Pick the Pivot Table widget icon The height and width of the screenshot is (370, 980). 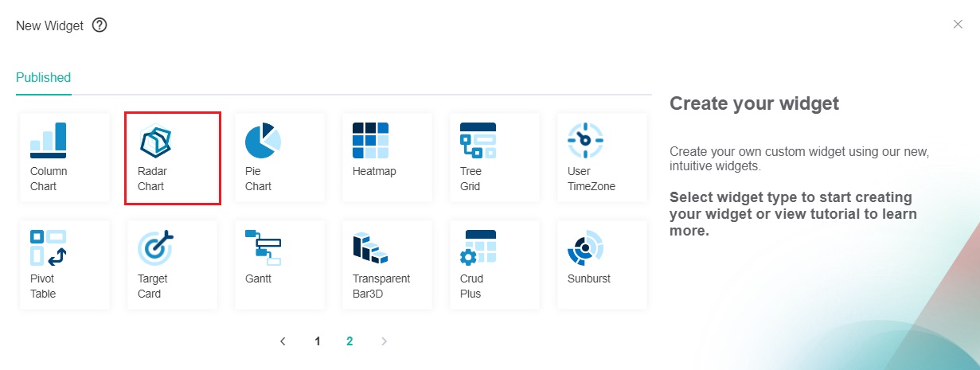49,247
